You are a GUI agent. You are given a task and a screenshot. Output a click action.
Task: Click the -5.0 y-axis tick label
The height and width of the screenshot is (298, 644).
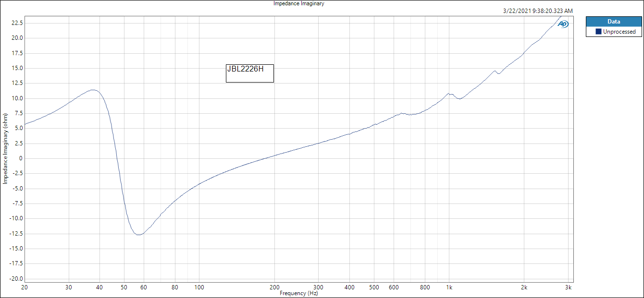click(18, 188)
